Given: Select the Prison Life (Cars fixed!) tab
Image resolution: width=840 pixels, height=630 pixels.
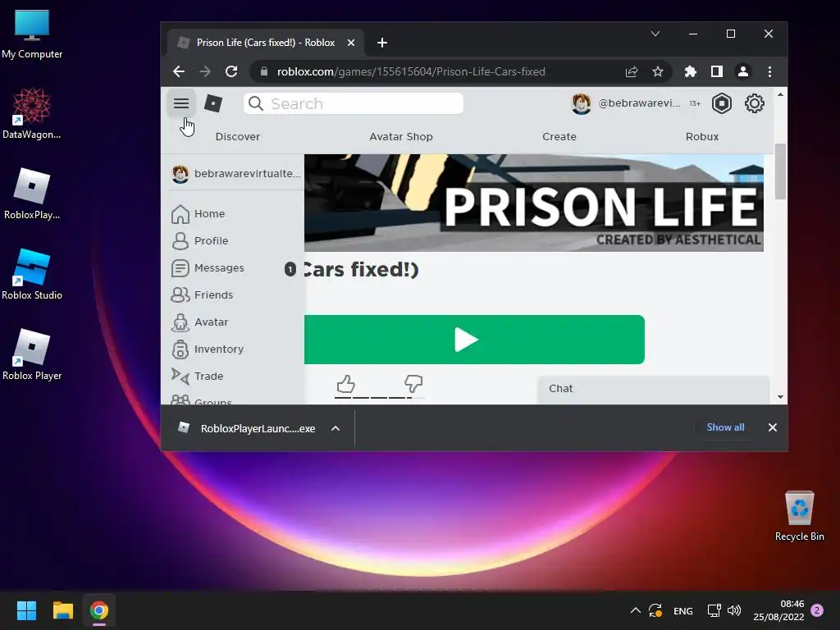Looking at the screenshot, I should [x=266, y=43].
